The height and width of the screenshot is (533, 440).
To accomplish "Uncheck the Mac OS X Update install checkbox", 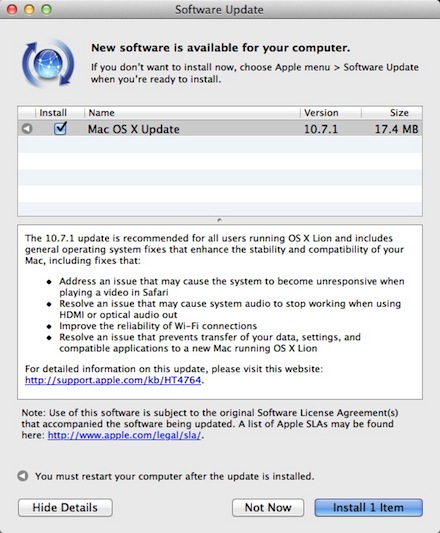I will (60, 129).
